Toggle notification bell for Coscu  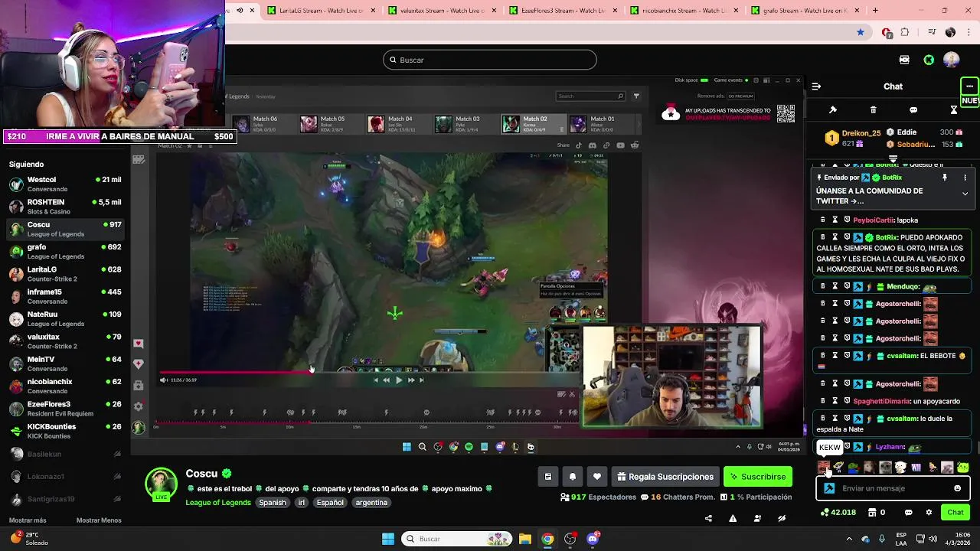coord(572,477)
